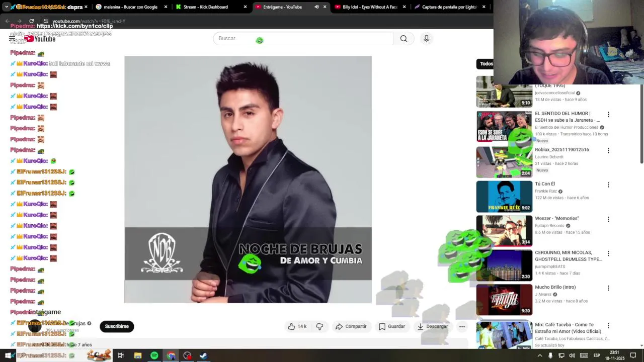This screenshot has width=644, height=362.
Task: Open the Frankie Ruiz channel name
Action: 546,191
